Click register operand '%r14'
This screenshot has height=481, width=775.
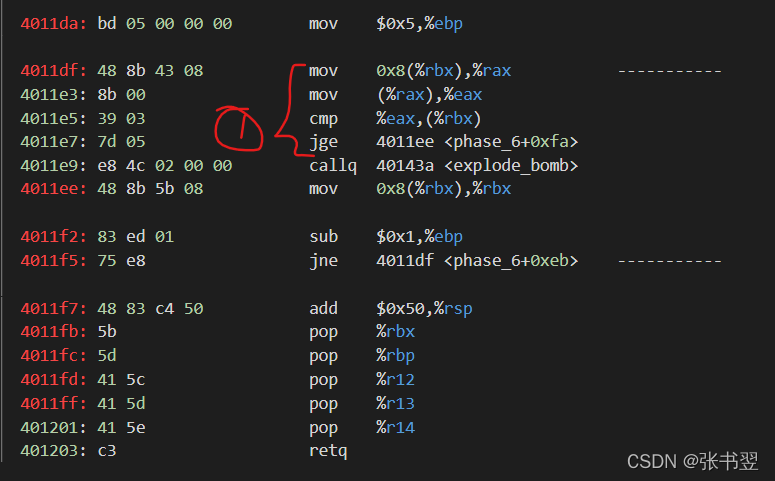pos(395,427)
